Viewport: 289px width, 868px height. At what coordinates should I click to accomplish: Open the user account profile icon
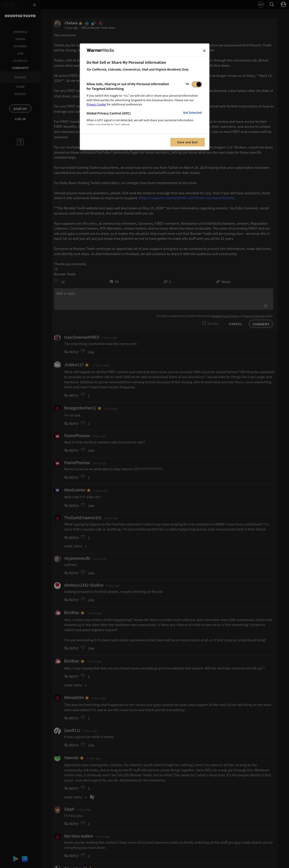(x=283, y=4)
